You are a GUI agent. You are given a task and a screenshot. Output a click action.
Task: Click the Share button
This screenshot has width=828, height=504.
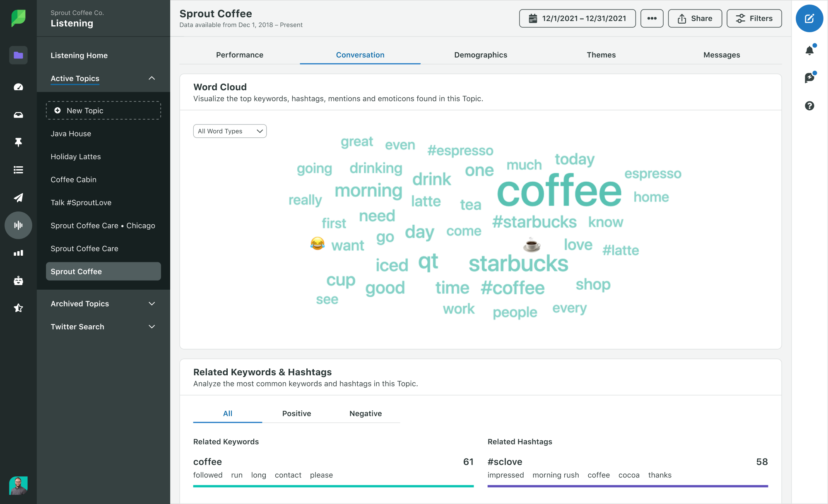(x=695, y=18)
